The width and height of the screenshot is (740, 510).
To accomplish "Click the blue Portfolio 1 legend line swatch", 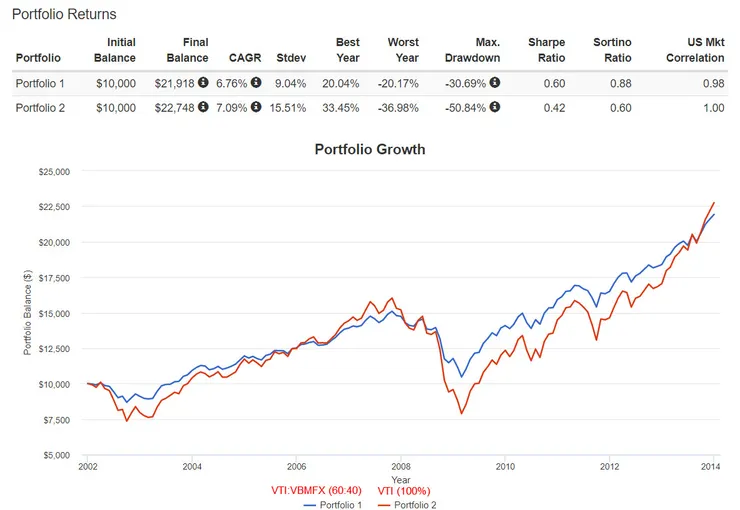I will point(308,504).
